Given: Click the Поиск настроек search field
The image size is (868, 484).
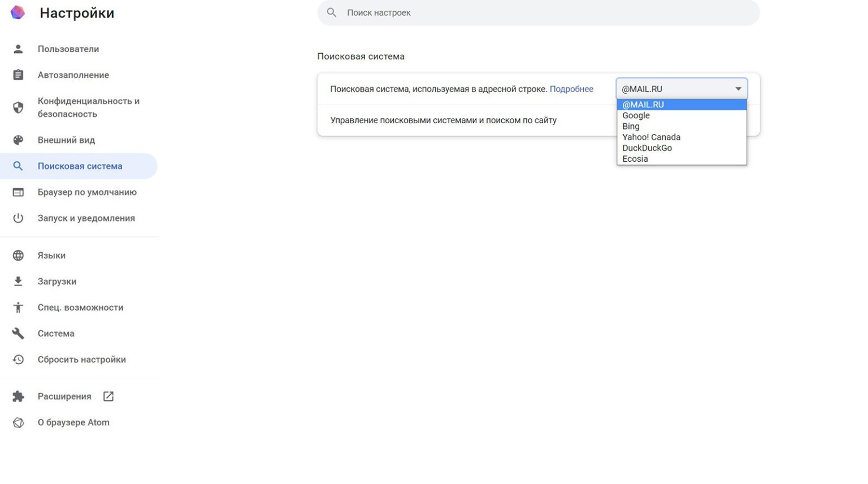Looking at the screenshot, I should pos(537,12).
